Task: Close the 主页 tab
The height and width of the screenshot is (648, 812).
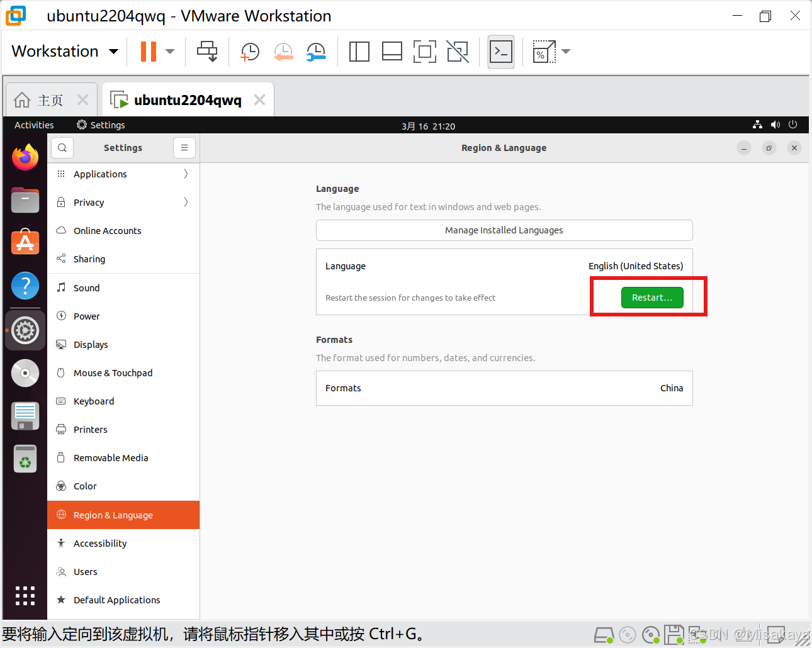Action: tap(82, 100)
